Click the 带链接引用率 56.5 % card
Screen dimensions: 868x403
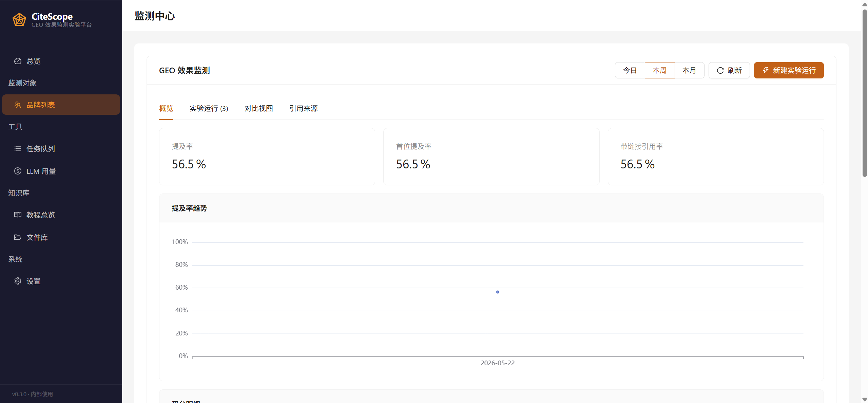point(716,157)
